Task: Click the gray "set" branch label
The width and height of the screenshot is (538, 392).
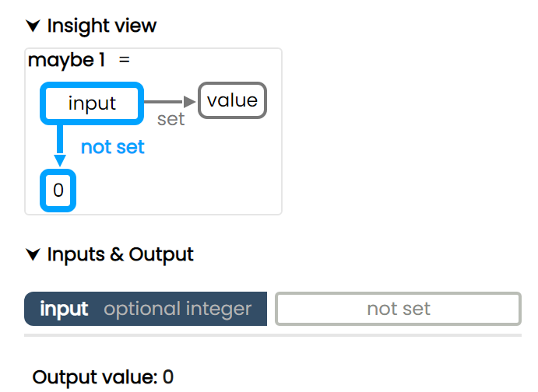Action: (x=171, y=119)
